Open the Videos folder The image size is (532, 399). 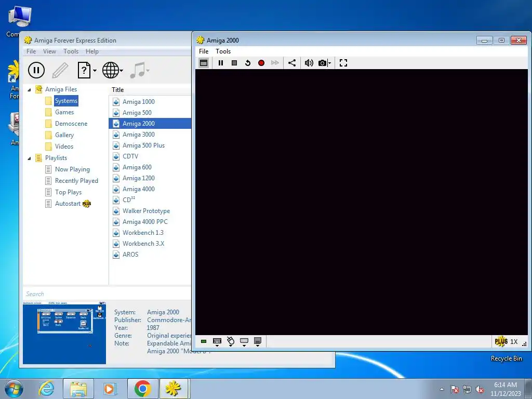[x=64, y=146]
